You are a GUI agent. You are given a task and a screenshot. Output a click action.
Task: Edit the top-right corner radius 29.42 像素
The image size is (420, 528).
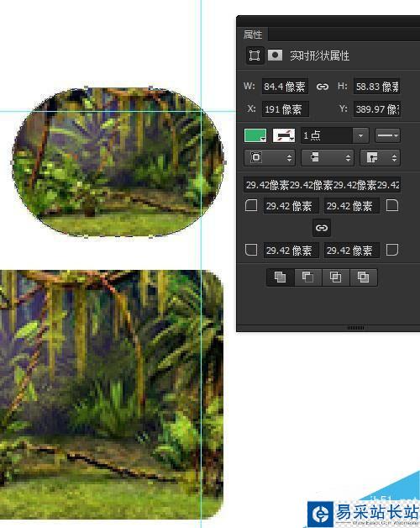(x=352, y=206)
